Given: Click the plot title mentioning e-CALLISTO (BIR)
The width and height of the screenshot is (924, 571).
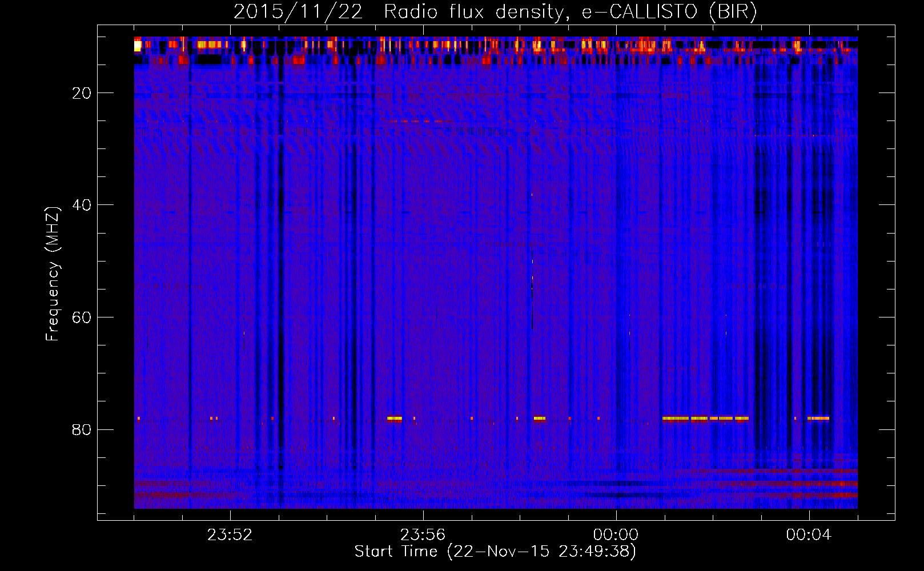Looking at the screenshot, I should pyautogui.click(x=496, y=11).
